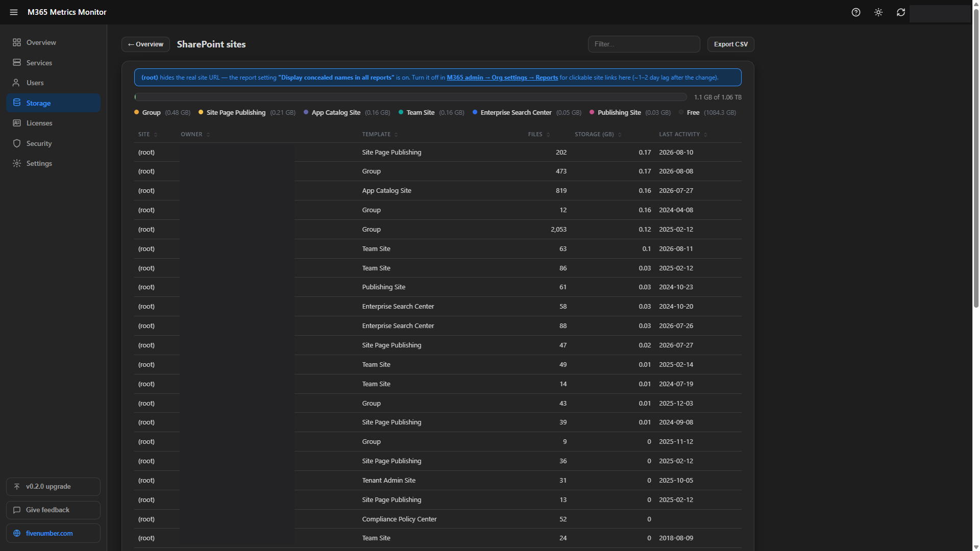
Task: Open the help question-mark icon
Action: 856,12
